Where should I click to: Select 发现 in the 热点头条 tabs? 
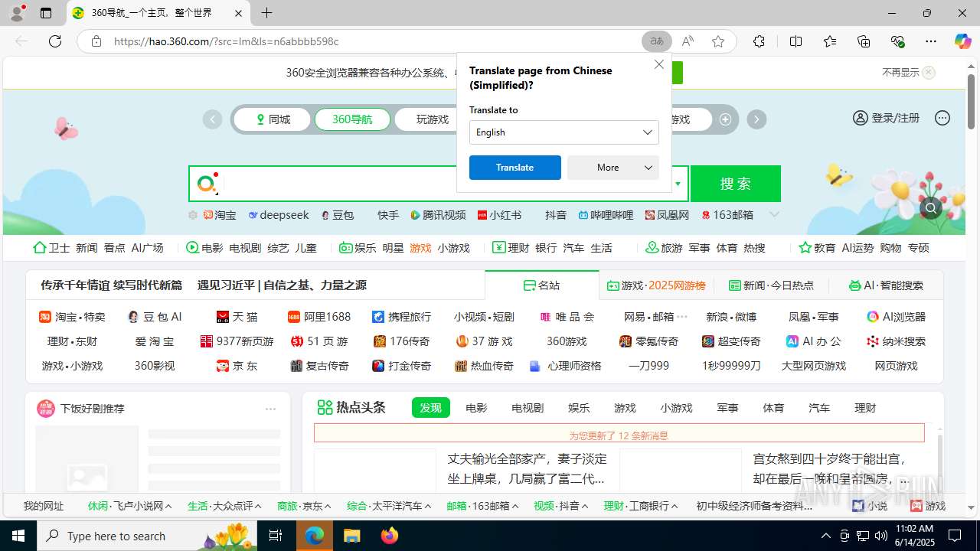(431, 408)
